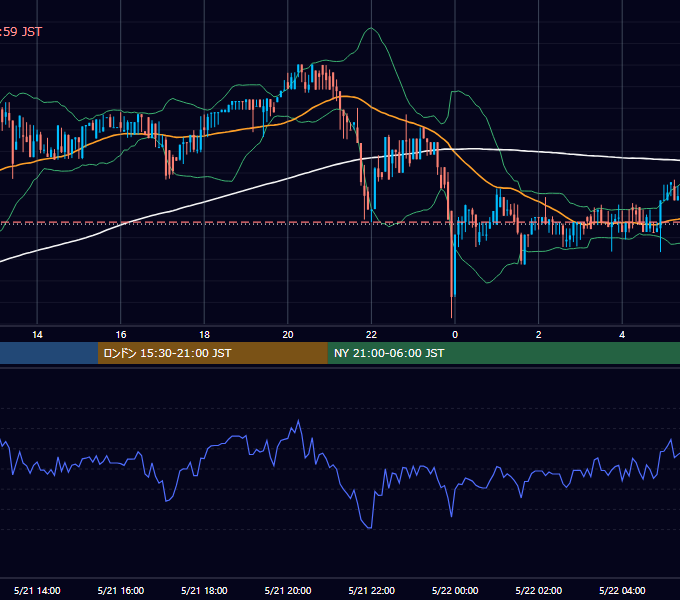Click hour label '4' under price chart

point(622,335)
